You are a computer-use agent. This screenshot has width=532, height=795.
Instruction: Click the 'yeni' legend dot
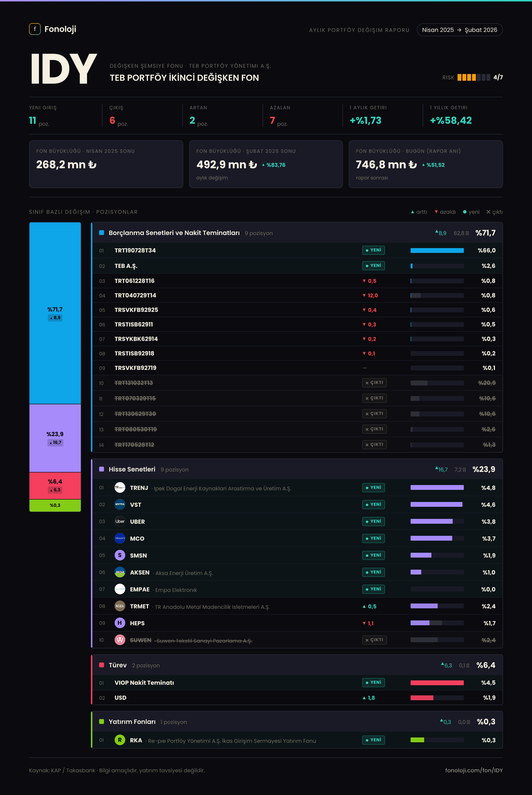[465, 212]
